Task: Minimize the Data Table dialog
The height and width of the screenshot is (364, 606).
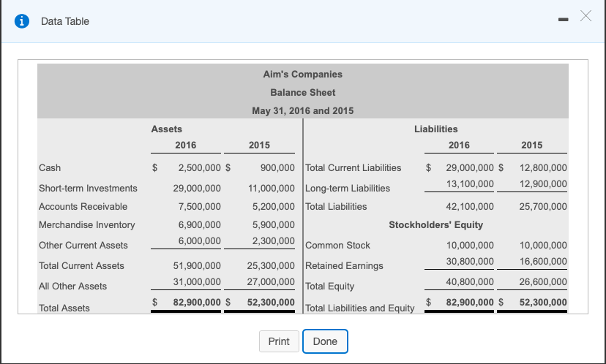Action: coord(563,19)
